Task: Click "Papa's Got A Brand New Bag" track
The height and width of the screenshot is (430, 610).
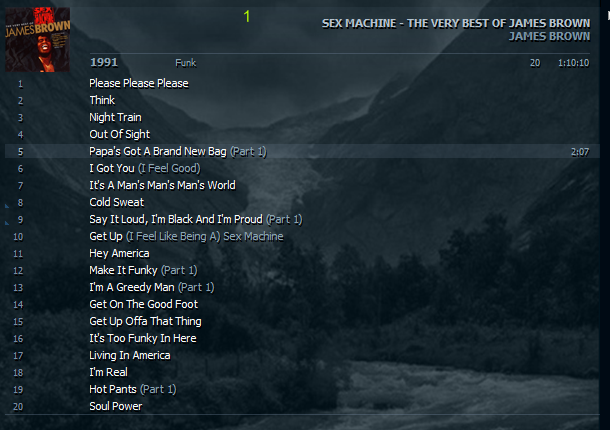Action: click(x=177, y=151)
